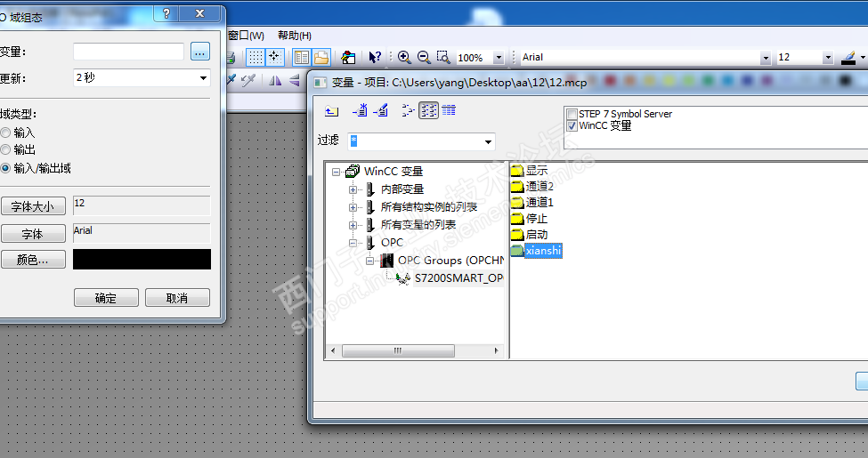
Task: Click the zoom in magnifier
Action: [404, 57]
